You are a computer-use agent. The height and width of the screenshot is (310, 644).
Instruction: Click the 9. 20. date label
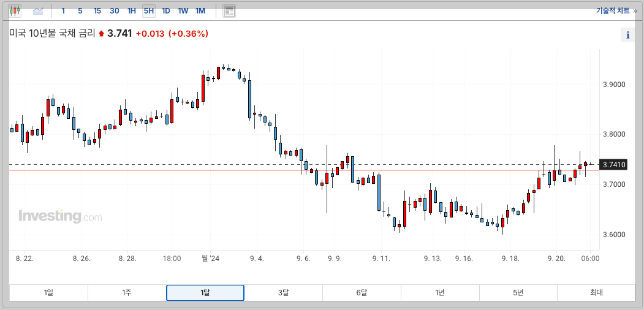point(556,259)
